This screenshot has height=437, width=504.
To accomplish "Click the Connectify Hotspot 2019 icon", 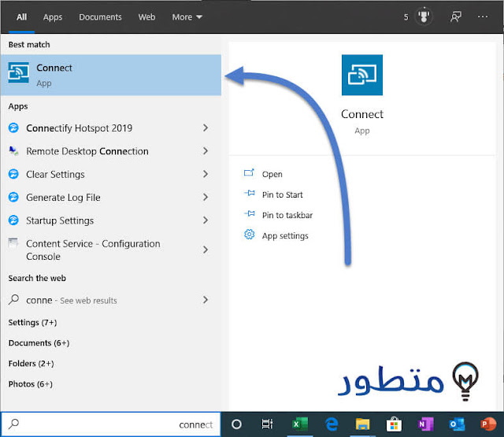I will (x=13, y=128).
